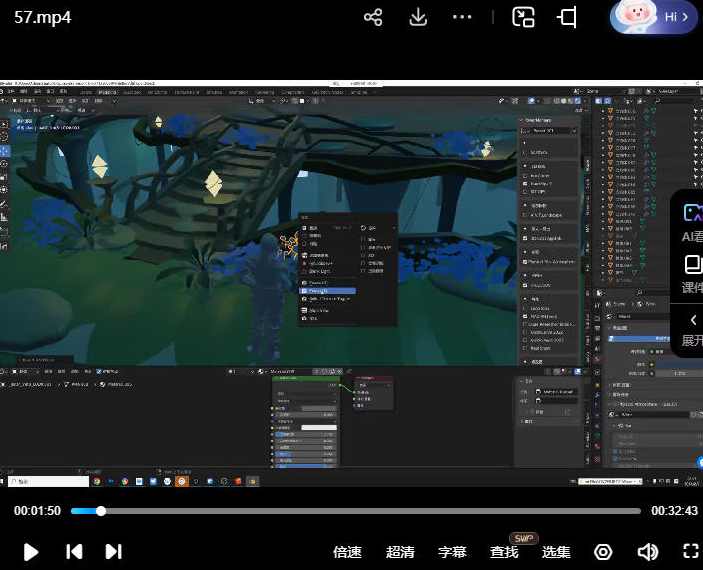Expand the side panel with 展开
The height and width of the screenshot is (570, 703).
692,329
